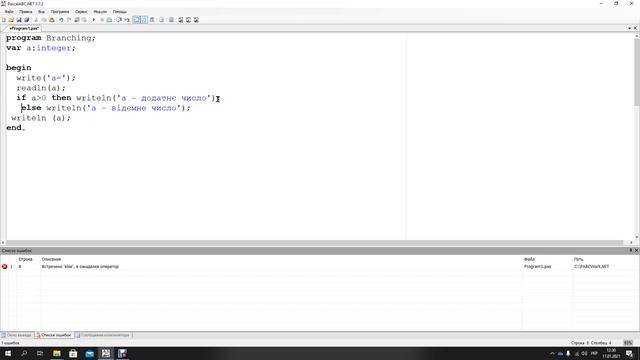Click on the write('a=') line
Viewport: 640px width, 360px height.
click(x=46, y=78)
